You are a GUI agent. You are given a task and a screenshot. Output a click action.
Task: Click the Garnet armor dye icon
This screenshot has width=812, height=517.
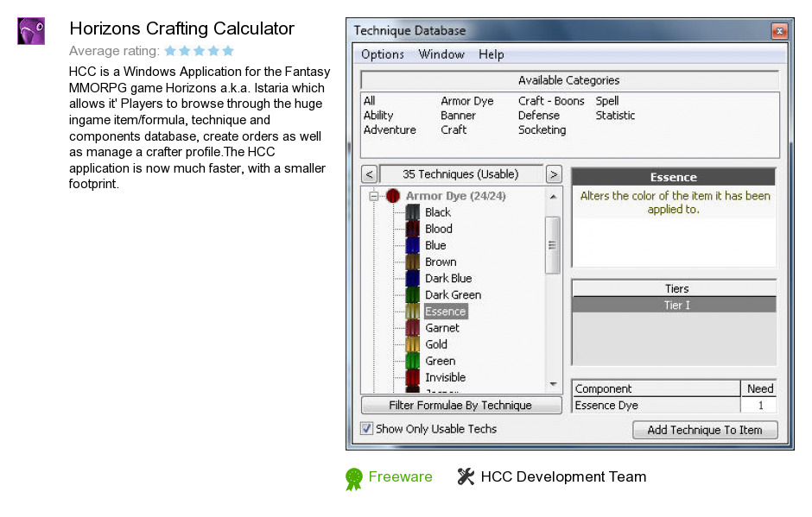coord(412,328)
